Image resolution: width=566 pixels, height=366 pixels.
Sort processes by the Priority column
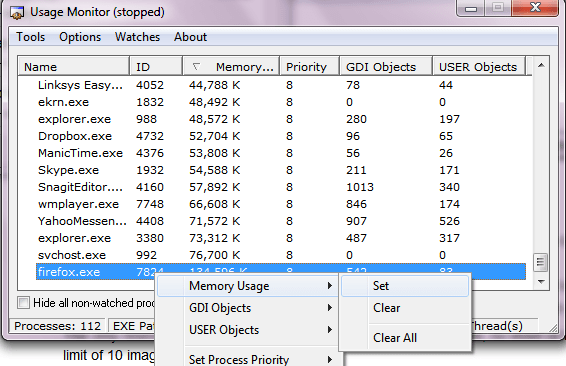(x=309, y=67)
